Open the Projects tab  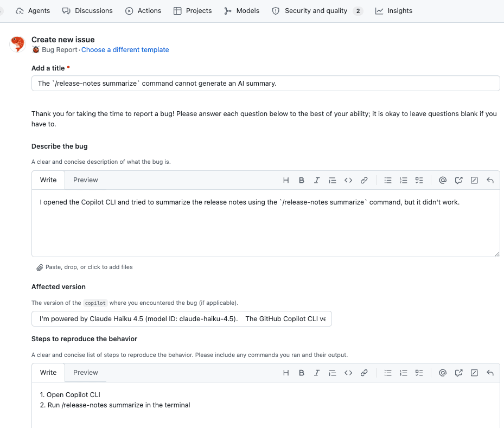193,11
